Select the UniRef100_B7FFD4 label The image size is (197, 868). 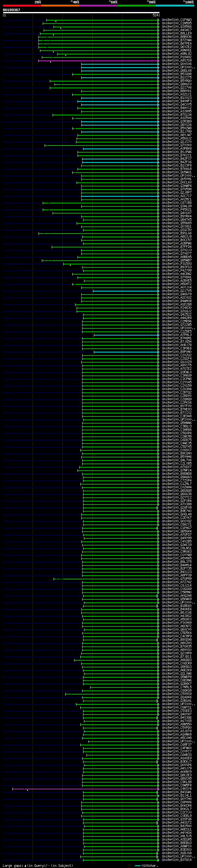[177, 247]
